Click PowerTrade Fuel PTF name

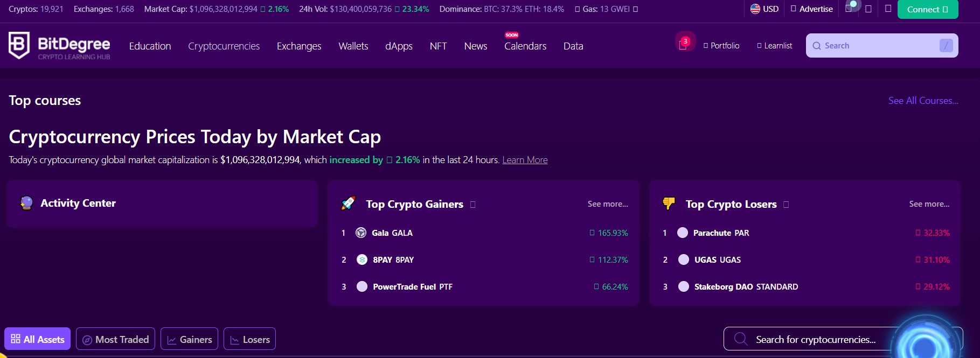tap(413, 286)
